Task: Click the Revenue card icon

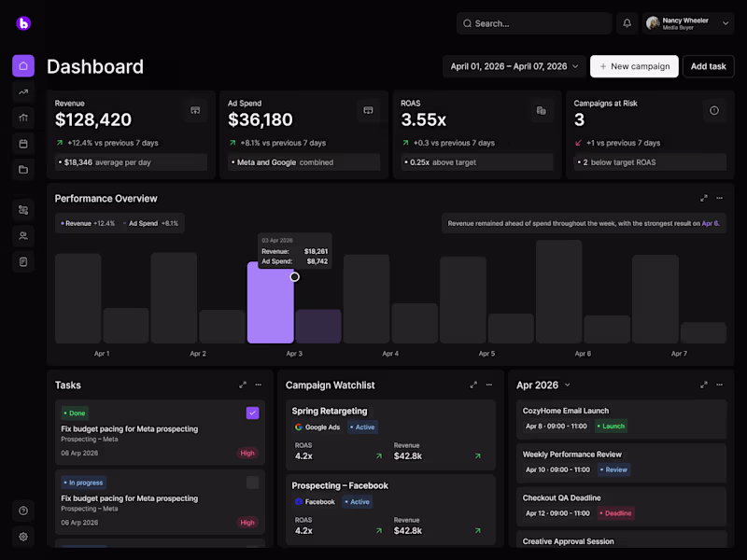Action: pos(195,110)
